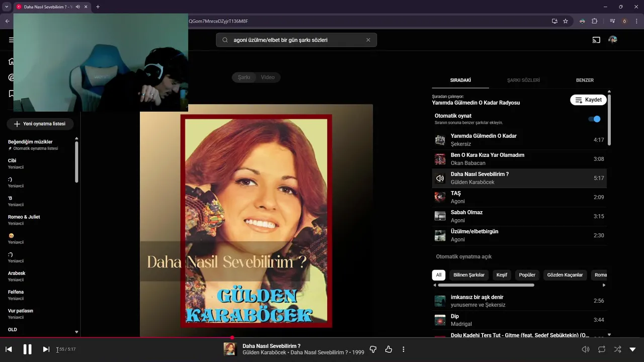Click the cast to device icon
Viewport: 644px width, 362px height.
tap(596, 40)
